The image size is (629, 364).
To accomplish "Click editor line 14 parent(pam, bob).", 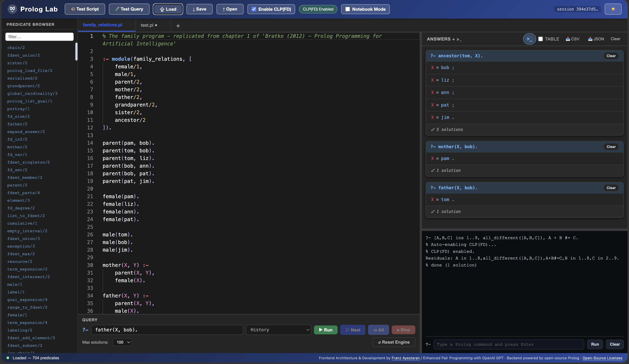I will tap(128, 143).
